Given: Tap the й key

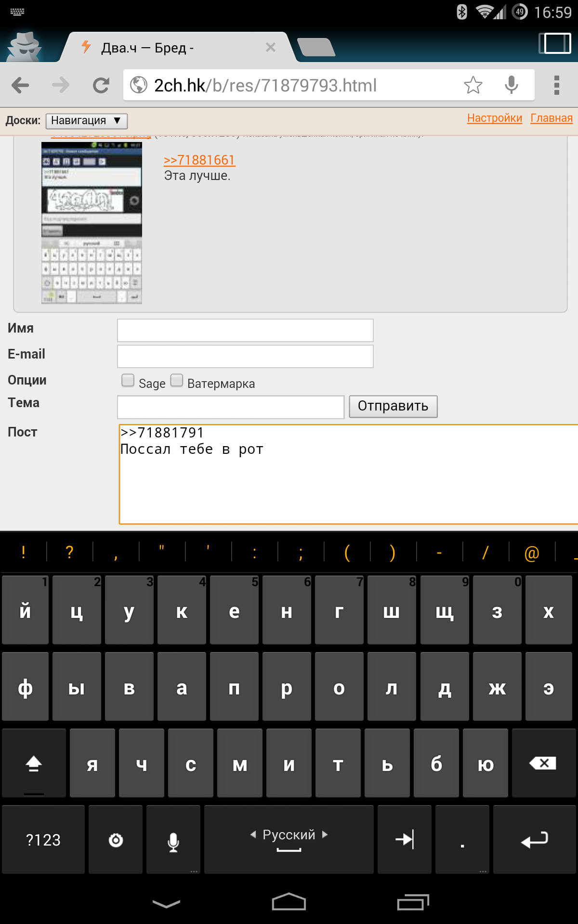Looking at the screenshot, I should (25, 610).
